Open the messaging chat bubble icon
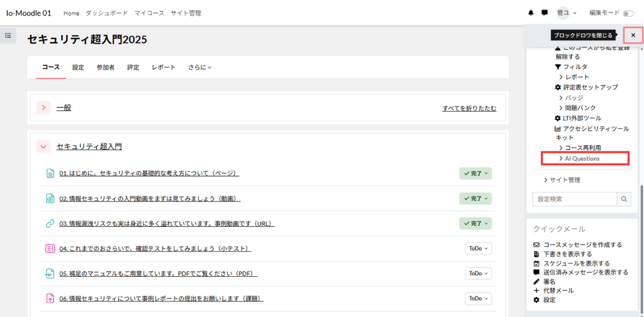The width and height of the screenshot is (644, 317). 544,13
